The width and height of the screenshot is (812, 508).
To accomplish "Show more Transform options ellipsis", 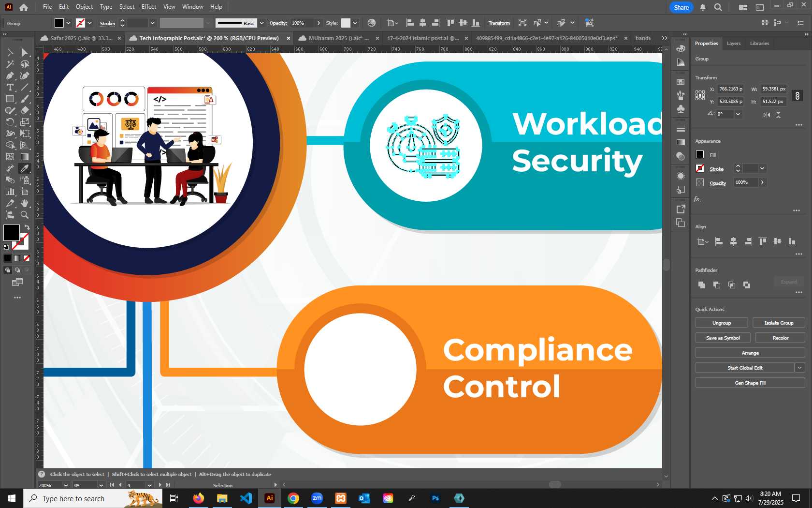I will [798, 125].
